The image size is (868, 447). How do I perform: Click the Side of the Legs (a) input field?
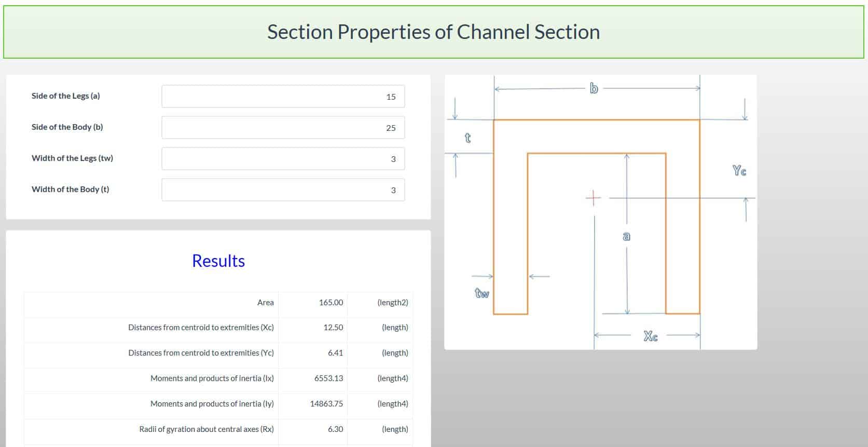(x=283, y=97)
